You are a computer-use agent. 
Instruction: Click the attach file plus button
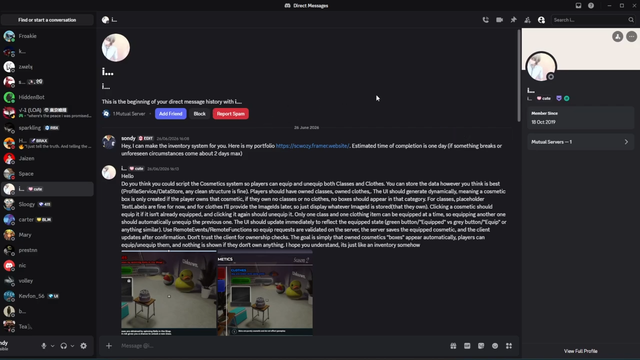(109, 346)
